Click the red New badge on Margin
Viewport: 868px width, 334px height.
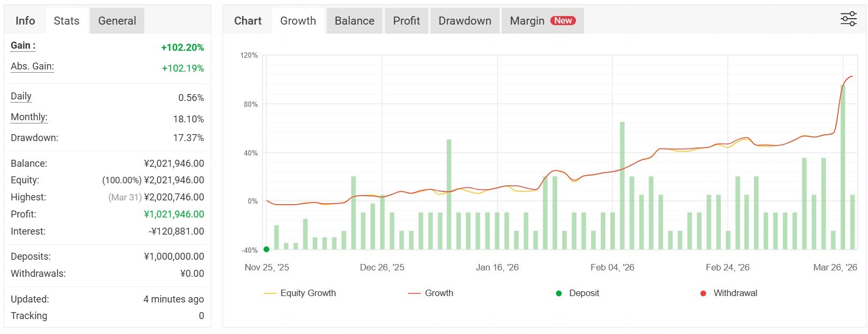[x=563, y=21]
